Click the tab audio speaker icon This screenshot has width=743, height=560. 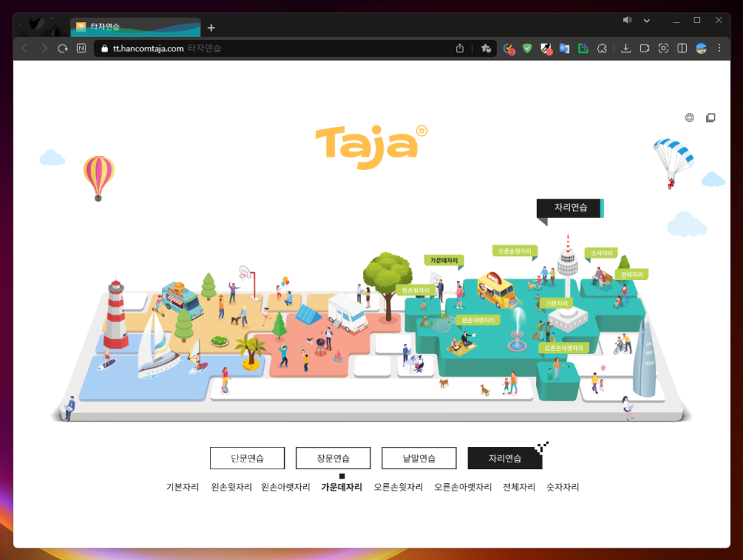pyautogui.click(x=627, y=20)
